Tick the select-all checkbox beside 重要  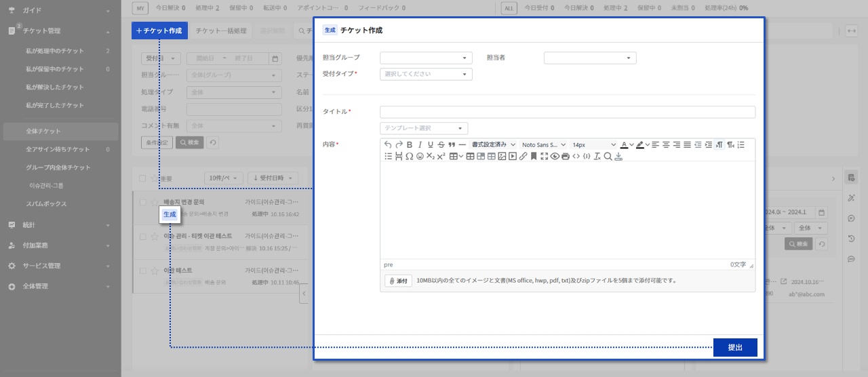click(x=142, y=178)
